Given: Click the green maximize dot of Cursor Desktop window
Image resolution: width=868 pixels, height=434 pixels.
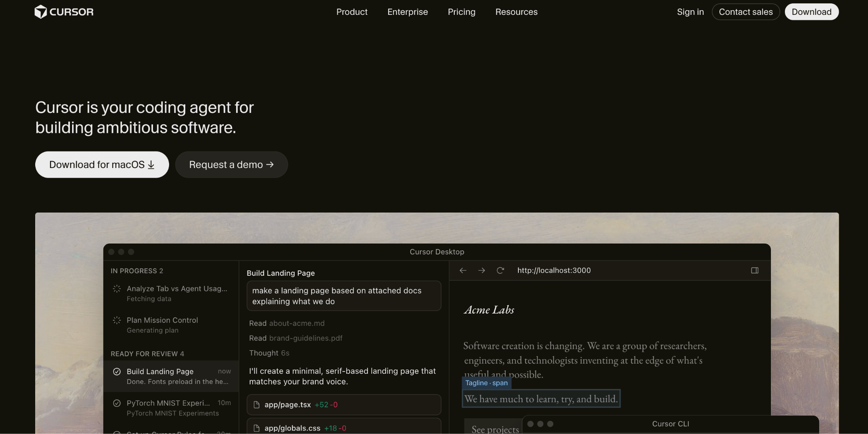Looking at the screenshot, I should (131, 252).
